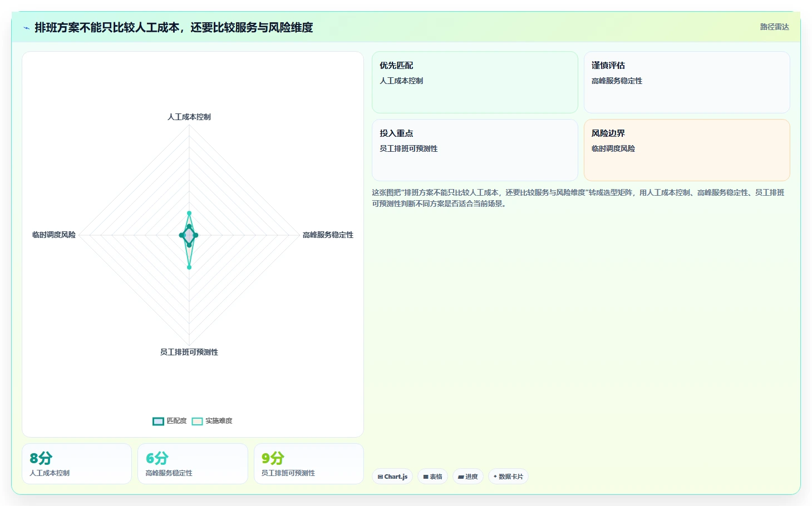Click the 数据卡片 tag
The width and height of the screenshot is (812, 506).
coord(508,477)
